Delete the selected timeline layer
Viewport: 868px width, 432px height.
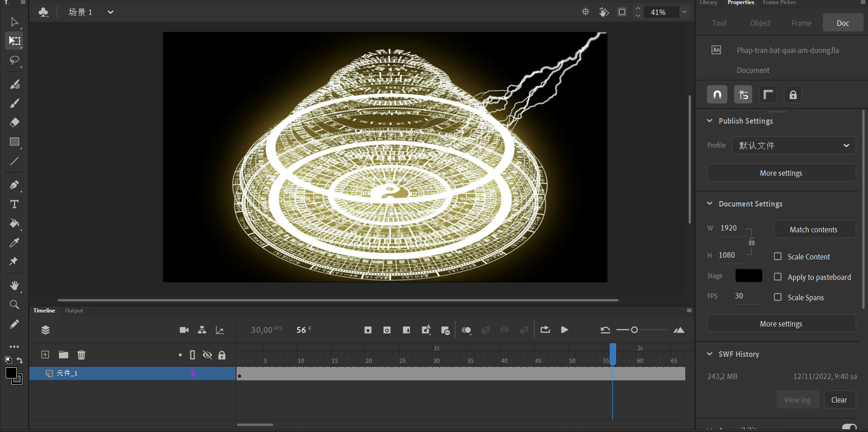pyautogui.click(x=81, y=355)
